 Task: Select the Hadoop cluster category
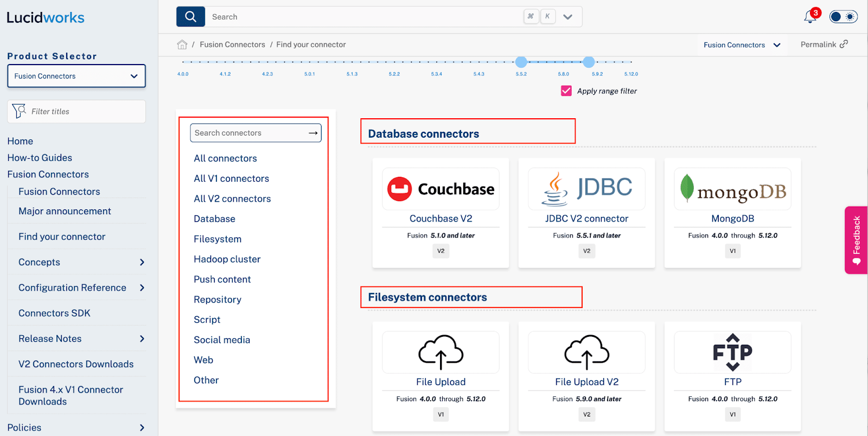227,259
